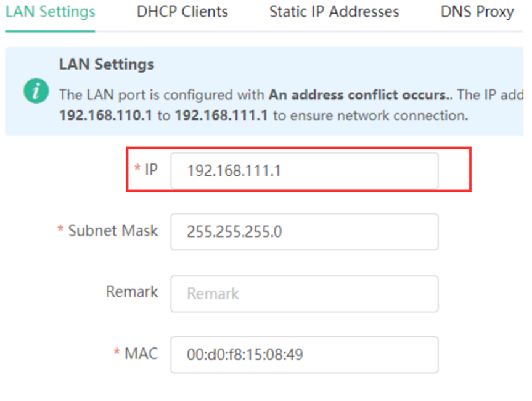Go to the DNS Proxy tab

click(x=477, y=12)
